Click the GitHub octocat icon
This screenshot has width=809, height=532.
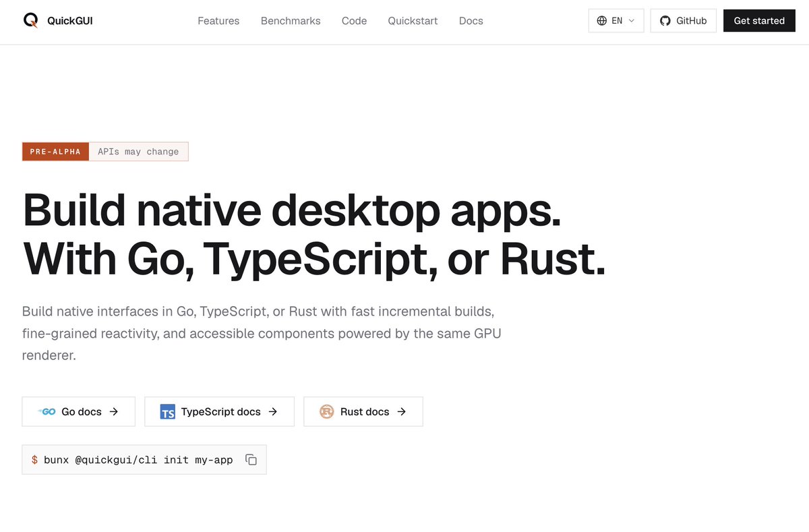(665, 21)
